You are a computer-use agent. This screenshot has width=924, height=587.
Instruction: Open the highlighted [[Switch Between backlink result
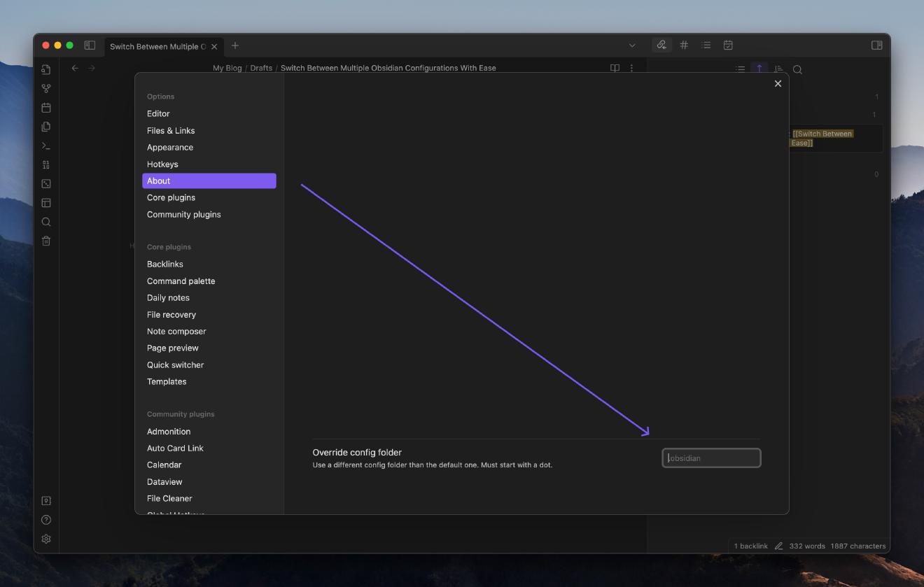coord(822,138)
